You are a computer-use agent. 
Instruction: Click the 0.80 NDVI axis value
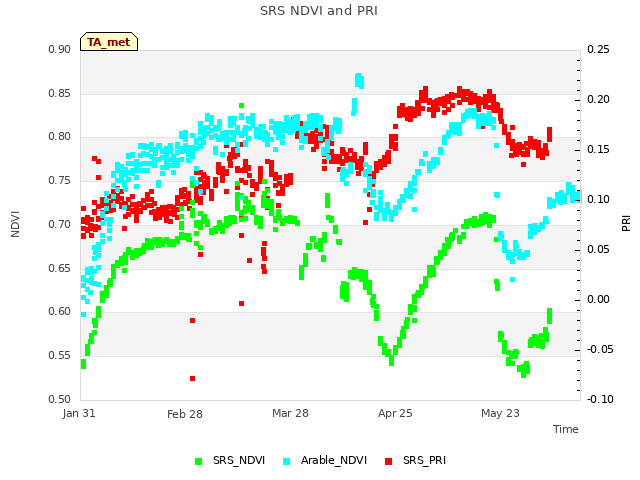60,137
